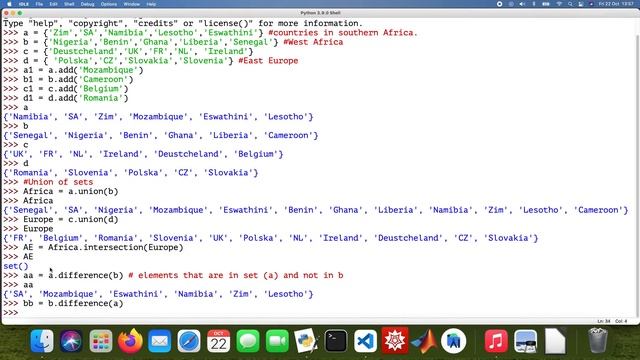Open the Help menu

(x=151, y=4)
